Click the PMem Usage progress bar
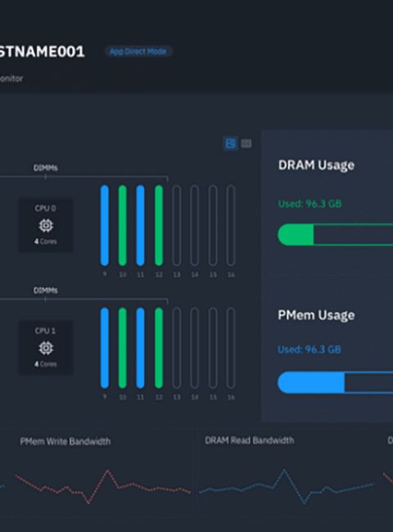This screenshot has height=532, width=393. [336, 382]
